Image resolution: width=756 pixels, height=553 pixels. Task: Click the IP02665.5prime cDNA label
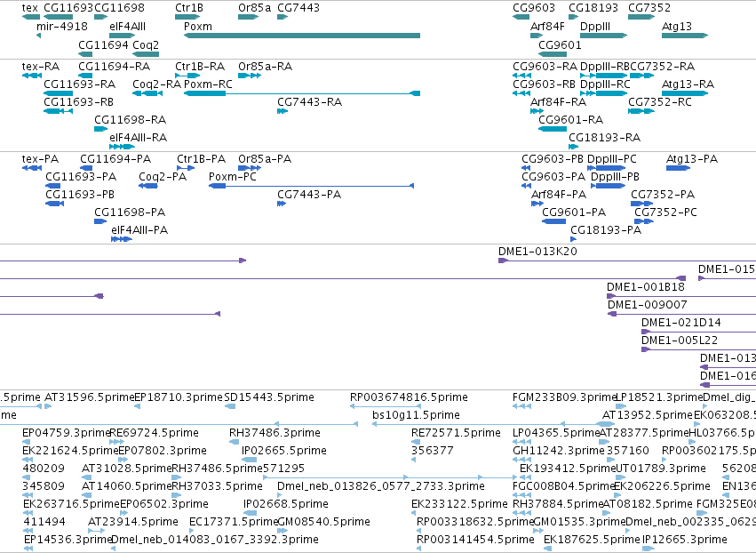tap(284, 451)
